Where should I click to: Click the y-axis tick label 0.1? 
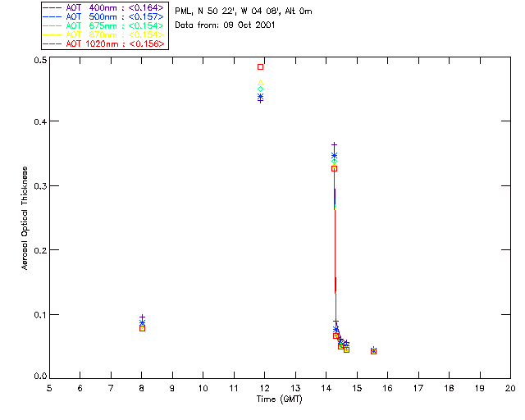pos(40,315)
